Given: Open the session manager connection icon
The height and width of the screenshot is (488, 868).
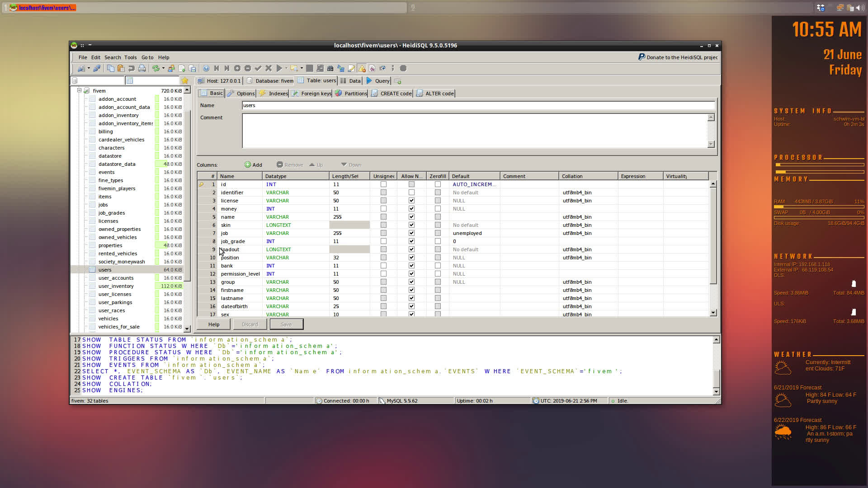Looking at the screenshot, I should pyautogui.click(x=81, y=69).
